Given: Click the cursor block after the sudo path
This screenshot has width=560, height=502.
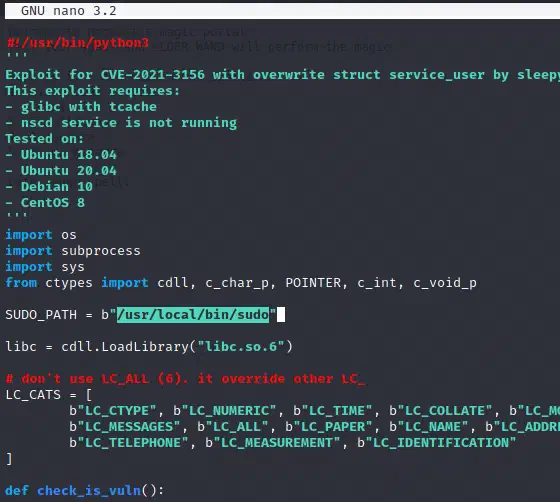Looking at the screenshot, I should (x=281, y=315).
